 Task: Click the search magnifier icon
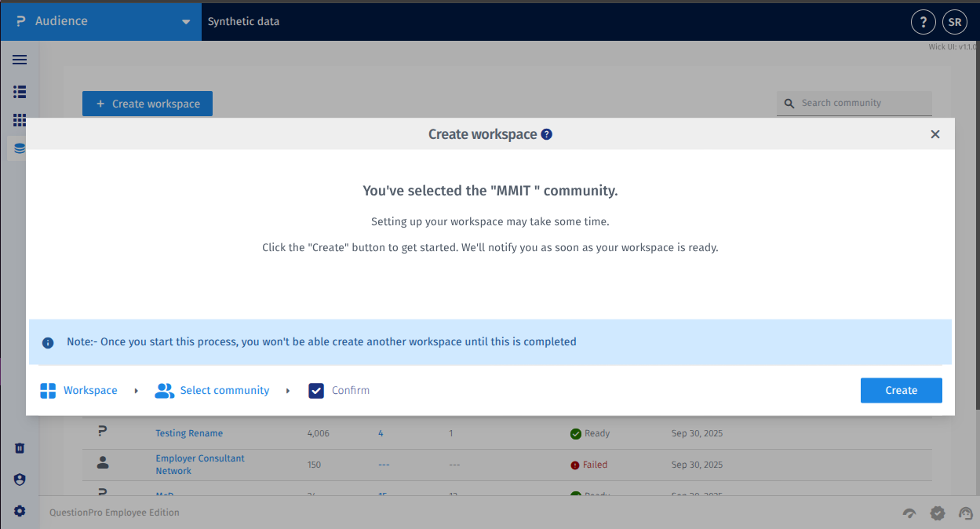tap(789, 103)
